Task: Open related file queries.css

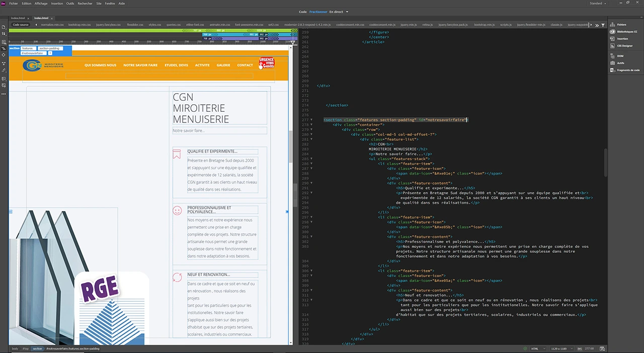Action: pyautogui.click(x=174, y=24)
